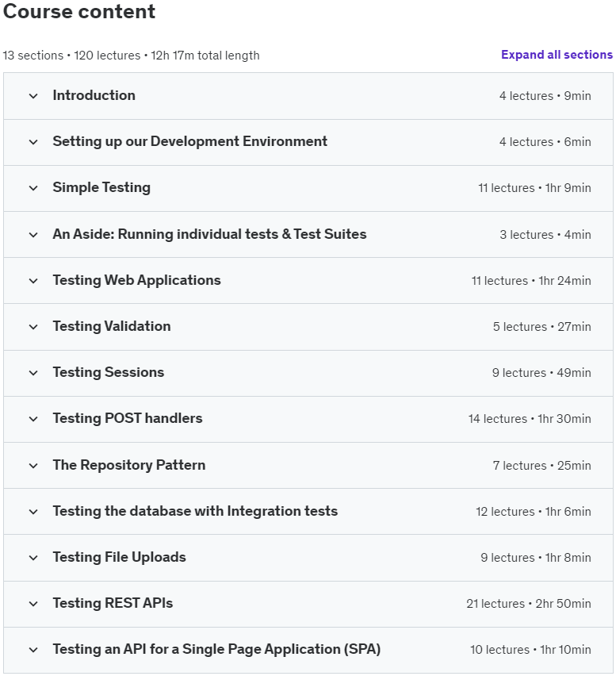Screen dimensions: 616x676
Task: Click the Testing Sessions title
Action: coord(109,372)
